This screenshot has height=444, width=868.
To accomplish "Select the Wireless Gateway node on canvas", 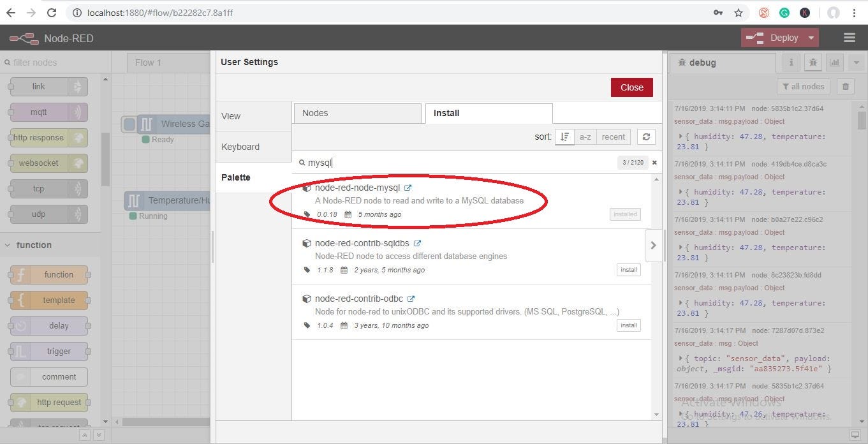I will [172, 124].
